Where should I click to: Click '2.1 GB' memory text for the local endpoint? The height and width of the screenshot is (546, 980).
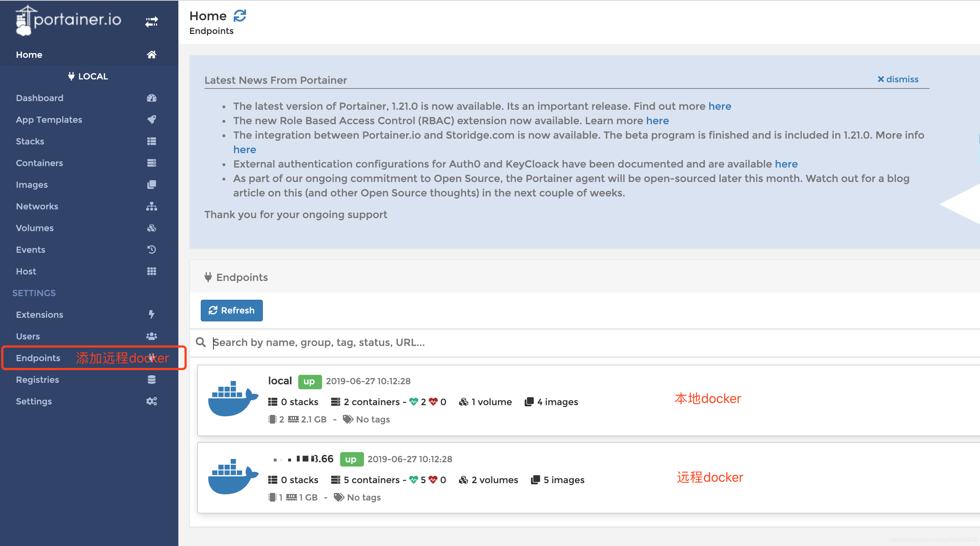314,419
